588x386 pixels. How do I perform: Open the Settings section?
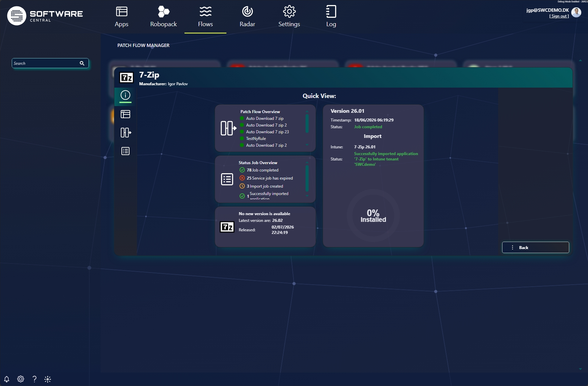[289, 17]
